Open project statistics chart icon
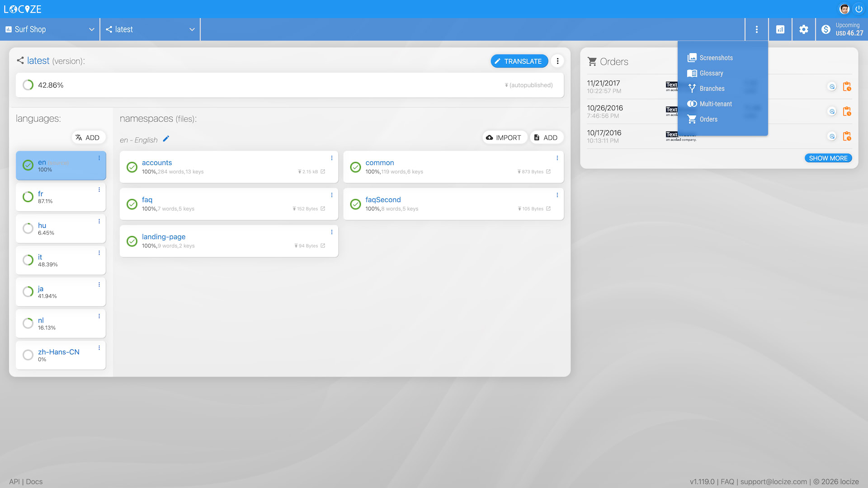This screenshot has height=488, width=868. point(780,29)
